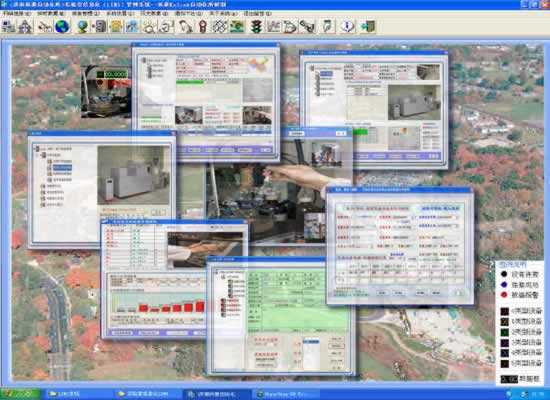Image resolution: width=550 pixels, height=400 pixels.
Task: Click the gray device icon with arrow
Action: point(99,26)
